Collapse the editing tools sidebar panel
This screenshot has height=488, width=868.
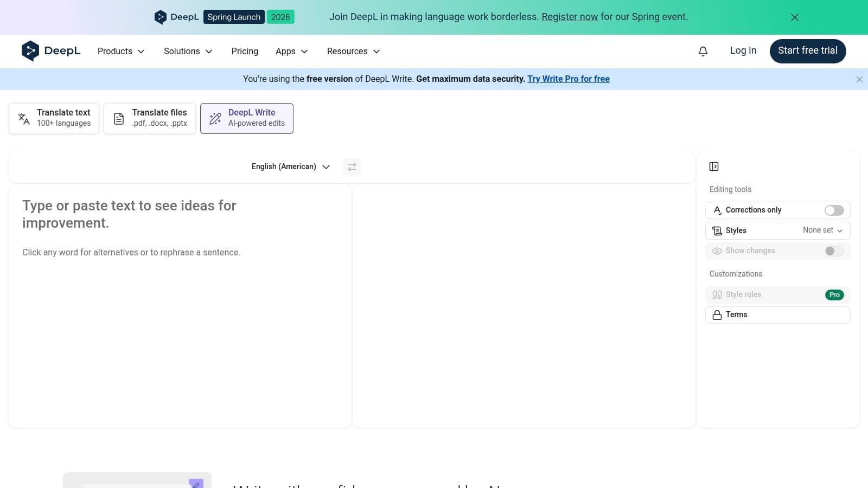click(714, 166)
